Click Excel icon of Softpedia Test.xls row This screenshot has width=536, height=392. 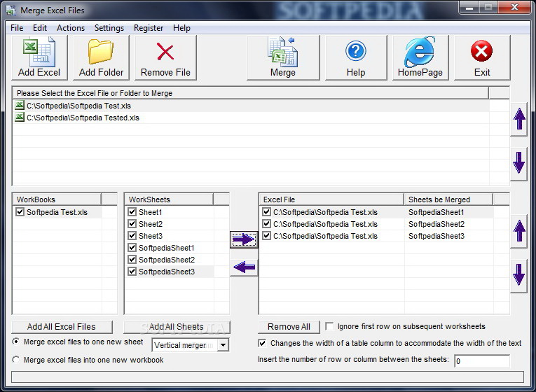20,105
